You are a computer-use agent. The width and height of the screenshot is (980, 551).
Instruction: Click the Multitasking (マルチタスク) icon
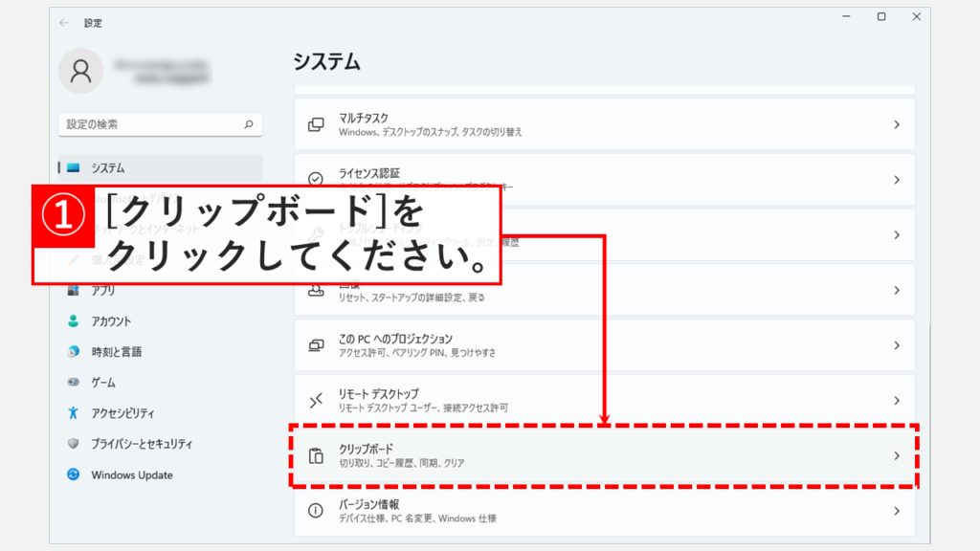point(316,124)
